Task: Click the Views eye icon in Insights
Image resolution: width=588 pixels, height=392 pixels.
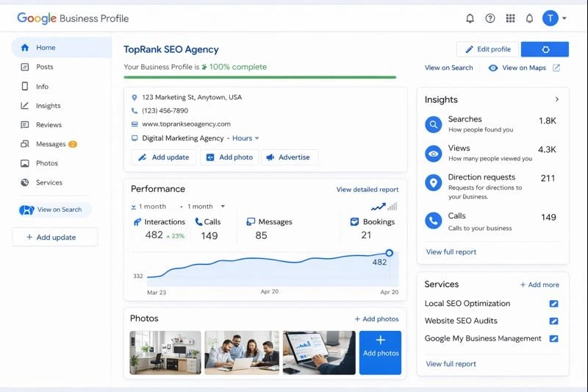Action: (x=433, y=154)
